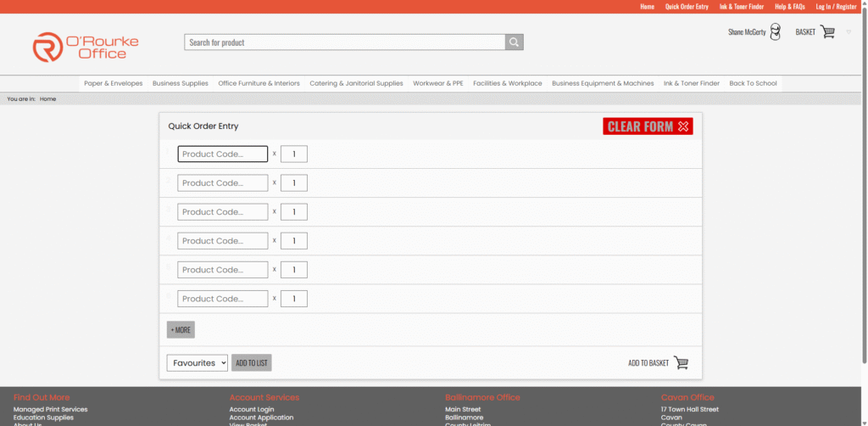The image size is (868, 426).
Task: Select Quick Order Entry in top bar
Action: click(687, 7)
